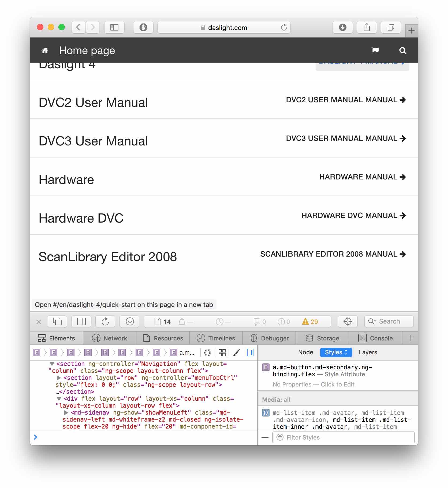
Task: Click the inspector Search field
Action: [389, 321]
